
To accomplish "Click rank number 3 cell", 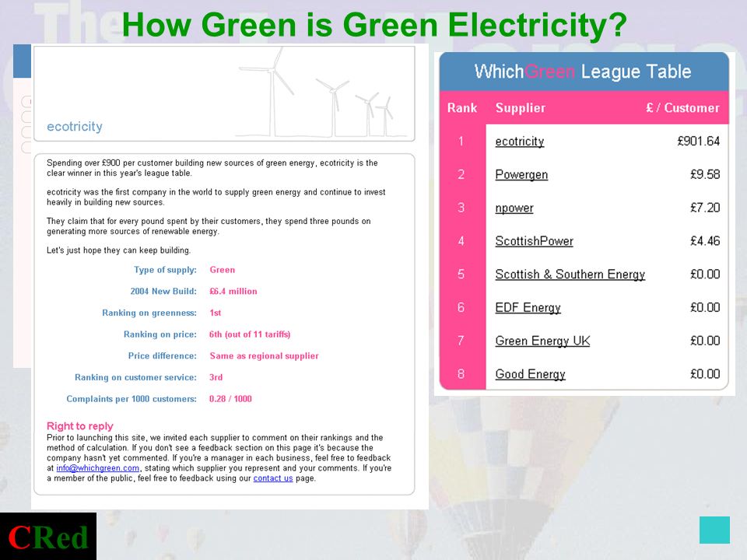I will [461, 208].
